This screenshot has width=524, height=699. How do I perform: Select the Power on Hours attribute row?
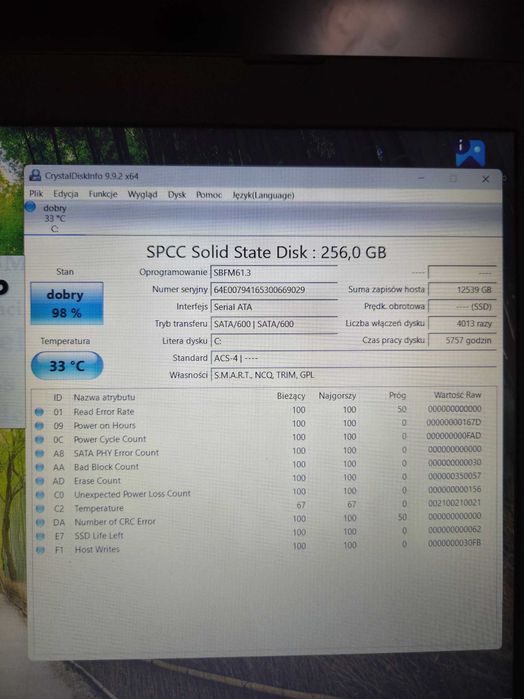[x=264, y=424]
